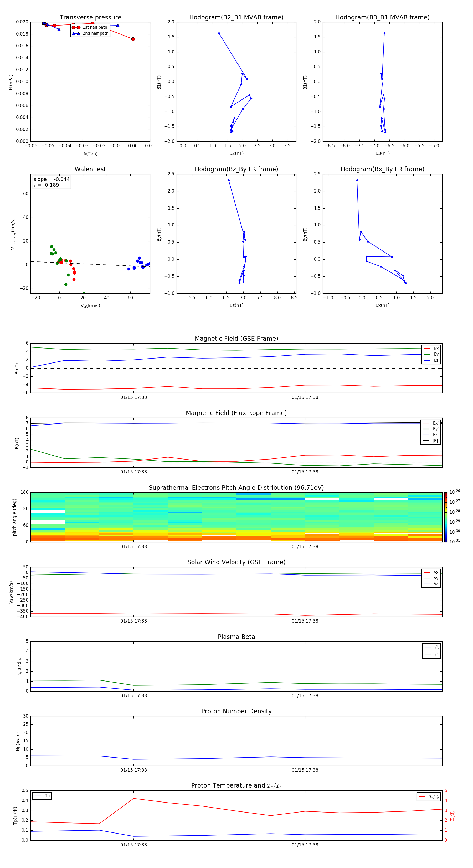Click the 01/15 17:38 tick under Proton Temperature plot
This screenshot has width=473, height=868.
(x=305, y=845)
